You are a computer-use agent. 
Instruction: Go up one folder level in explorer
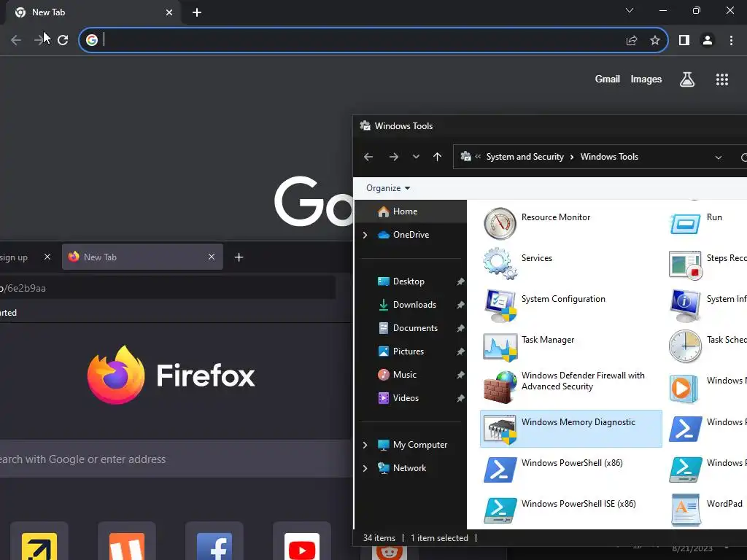pyautogui.click(x=438, y=157)
